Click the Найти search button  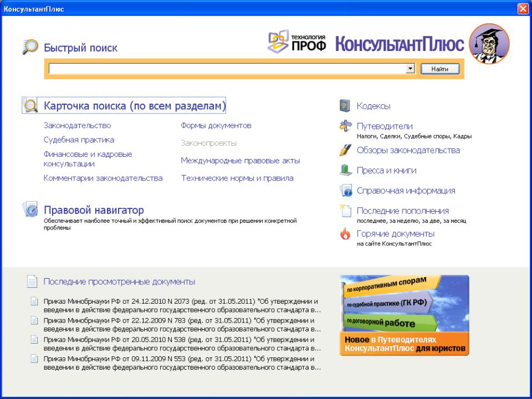(x=440, y=69)
